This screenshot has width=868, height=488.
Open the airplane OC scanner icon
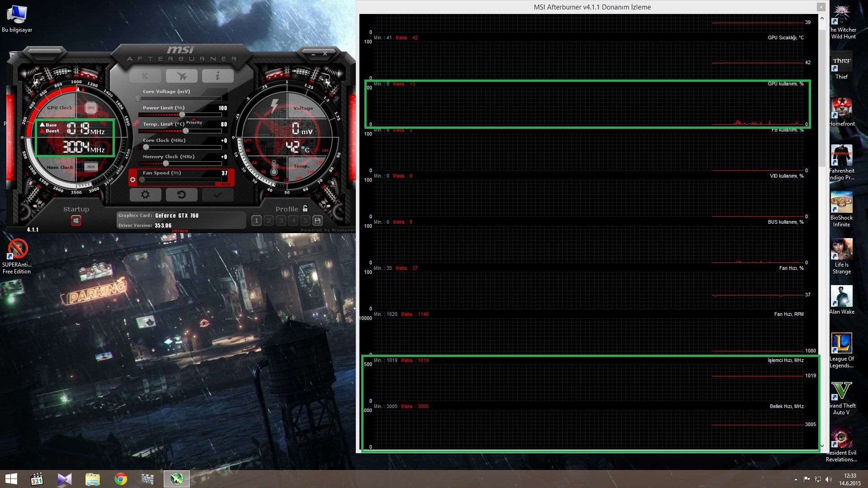click(x=181, y=76)
